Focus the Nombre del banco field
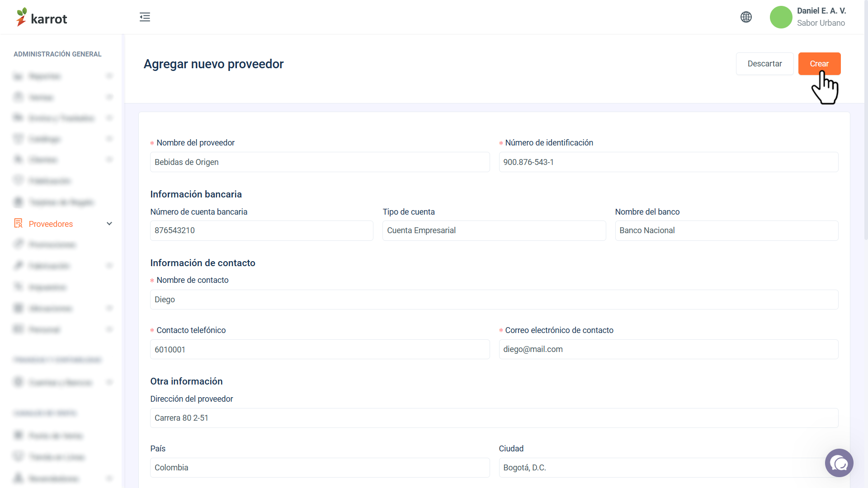 [726, 230]
